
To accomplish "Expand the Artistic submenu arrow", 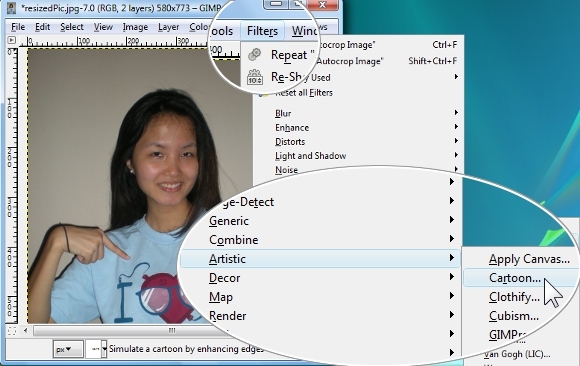I will coord(452,258).
